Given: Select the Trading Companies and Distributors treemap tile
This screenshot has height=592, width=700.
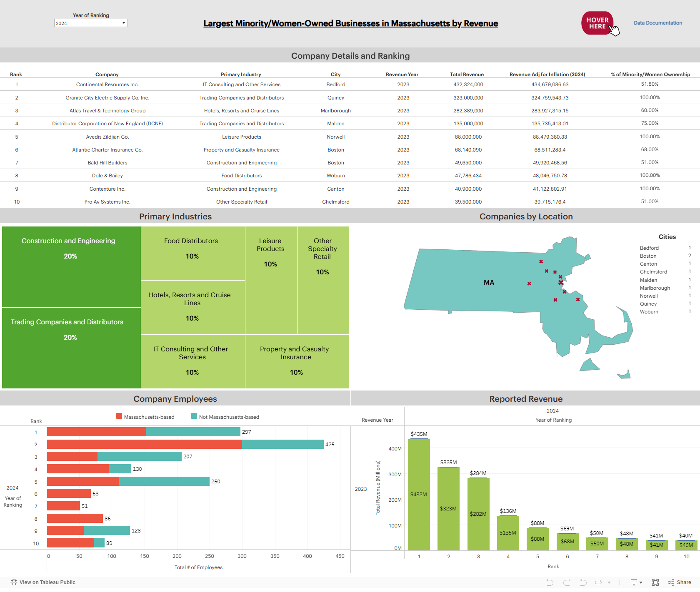Looking at the screenshot, I should pos(71,348).
